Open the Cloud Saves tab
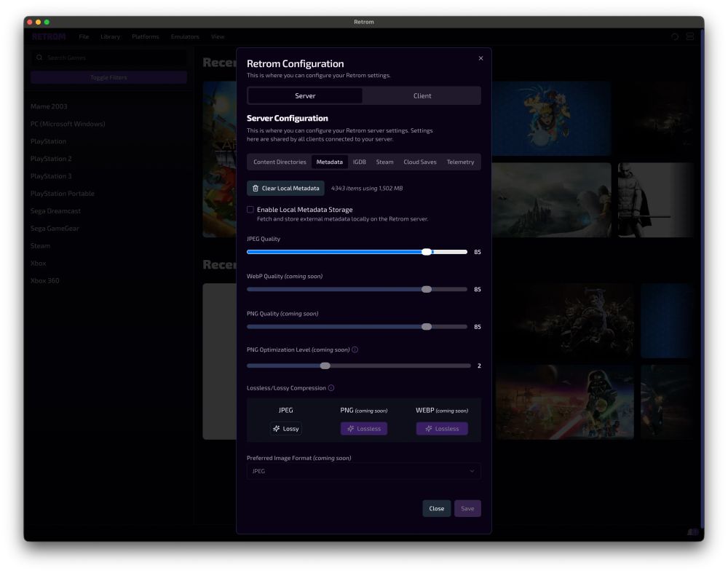Image resolution: width=728 pixels, height=573 pixels. pyautogui.click(x=420, y=162)
